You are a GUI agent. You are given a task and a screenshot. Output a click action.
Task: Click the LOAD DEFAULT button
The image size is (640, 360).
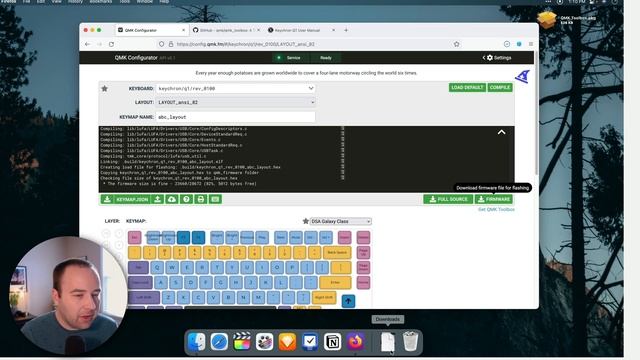click(467, 87)
